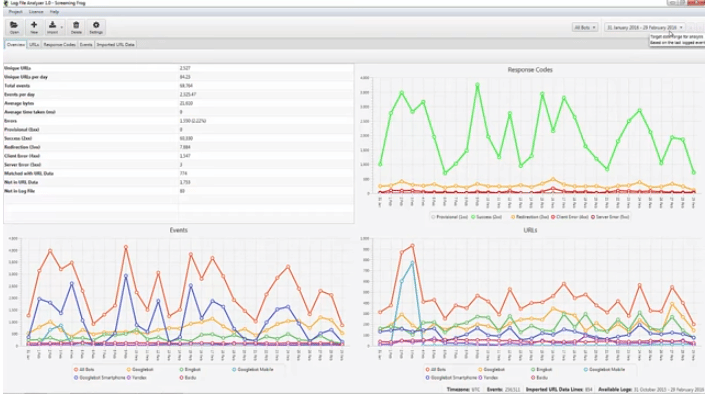Switch to the Events tab

86,45
